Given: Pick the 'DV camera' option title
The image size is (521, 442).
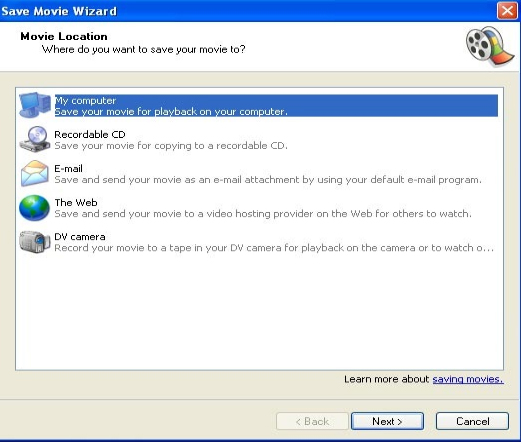Looking at the screenshot, I should click(x=80, y=237).
